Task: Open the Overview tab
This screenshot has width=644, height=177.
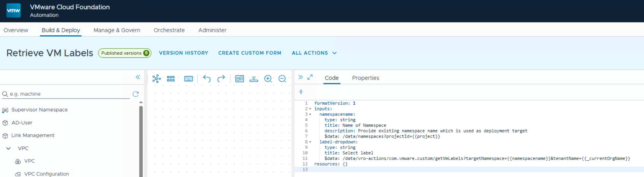Action: (16, 30)
